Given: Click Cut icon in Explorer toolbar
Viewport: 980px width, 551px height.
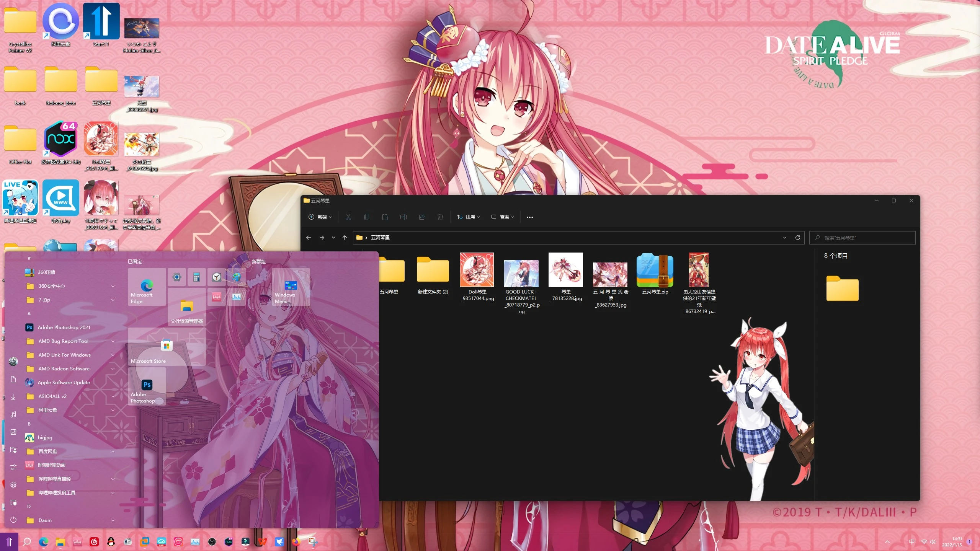Looking at the screenshot, I should click(348, 217).
